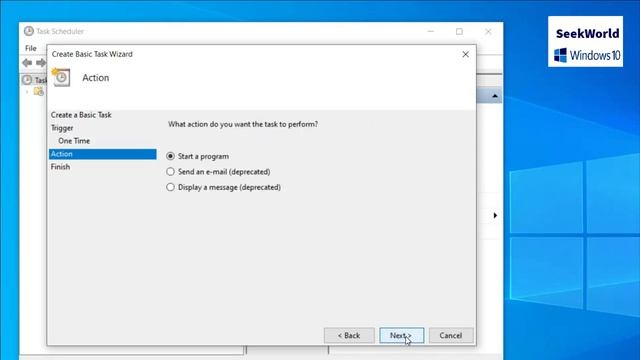Open the File menu in Task Scheduler

pyautogui.click(x=31, y=48)
